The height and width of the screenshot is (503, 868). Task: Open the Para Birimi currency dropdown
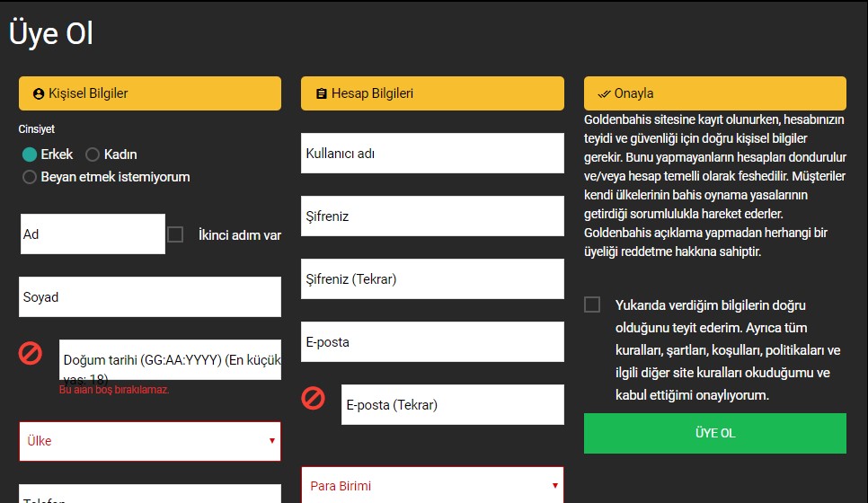point(432,485)
